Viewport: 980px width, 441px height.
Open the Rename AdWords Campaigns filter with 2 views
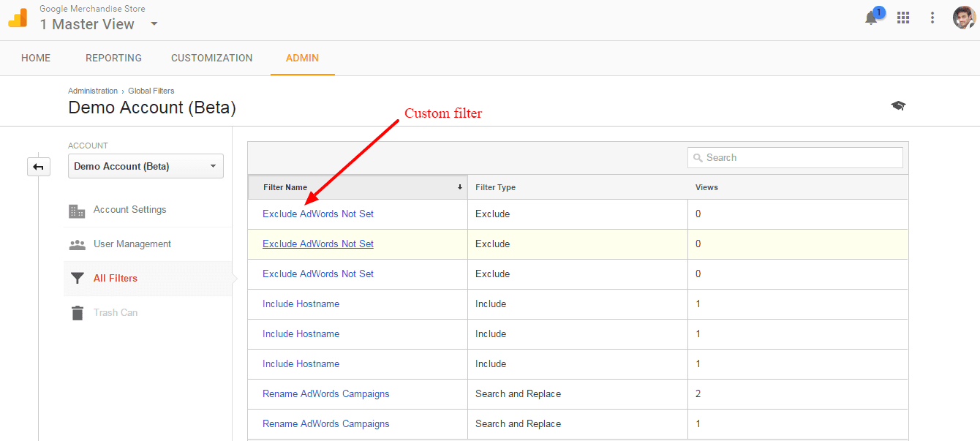[326, 394]
